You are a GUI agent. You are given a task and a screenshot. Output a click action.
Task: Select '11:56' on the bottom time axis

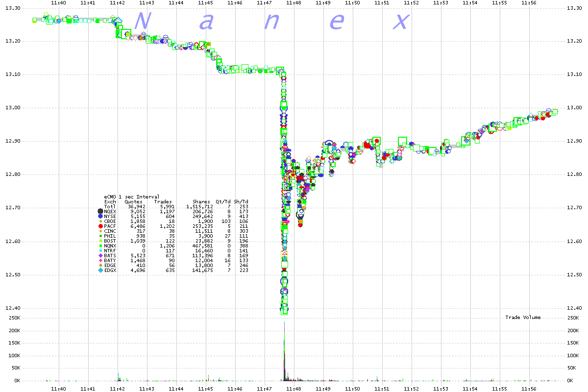tap(529, 389)
